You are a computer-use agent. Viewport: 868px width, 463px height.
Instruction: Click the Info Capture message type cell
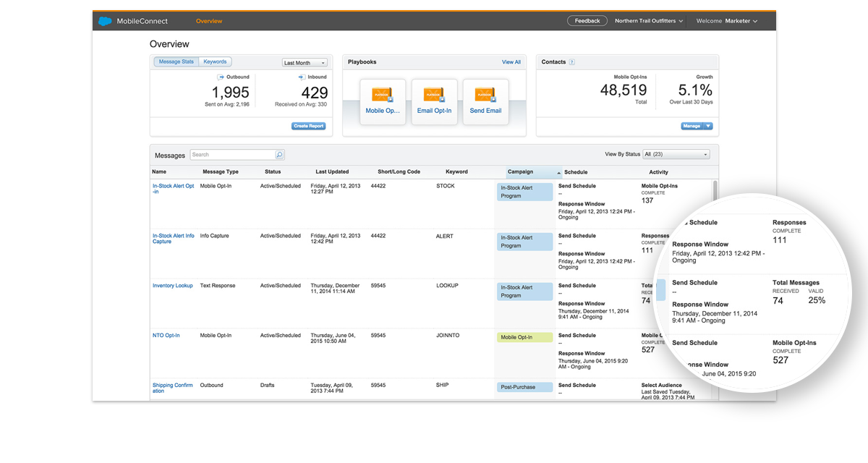click(x=215, y=236)
